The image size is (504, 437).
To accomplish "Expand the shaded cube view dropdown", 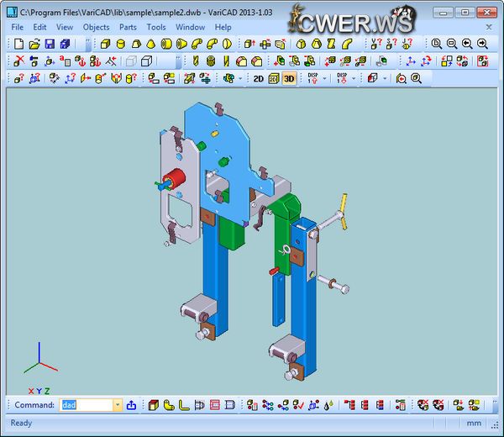I will (x=385, y=78).
